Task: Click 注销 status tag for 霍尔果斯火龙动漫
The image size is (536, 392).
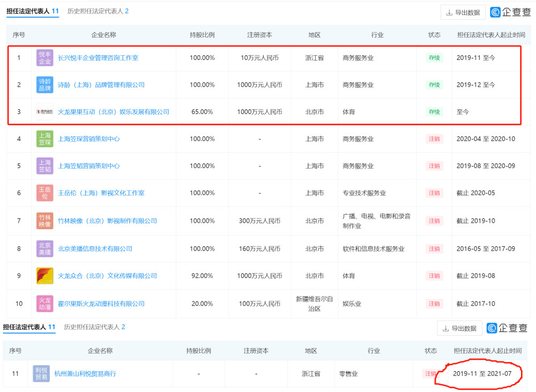Action: point(434,304)
